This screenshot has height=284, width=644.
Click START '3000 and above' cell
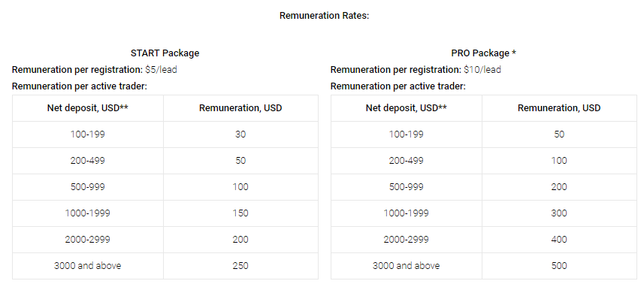[88, 266]
